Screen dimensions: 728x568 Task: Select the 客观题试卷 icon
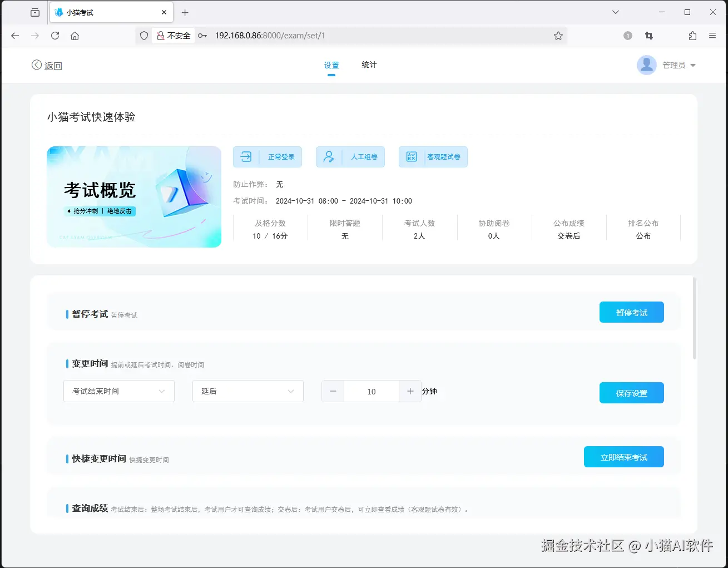coord(412,156)
